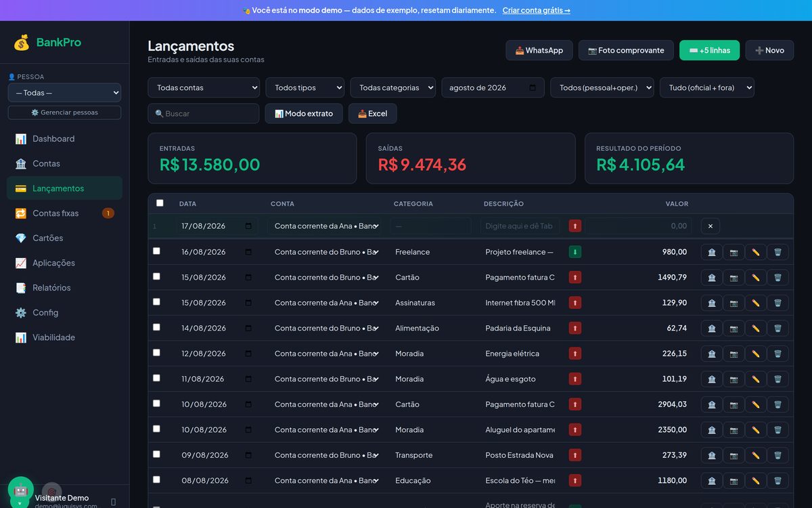Image resolution: width=812 pixels, height=508 pixels.
Task: Click the bank icon for the Freelance row
Action: click(x=712, y=252)
